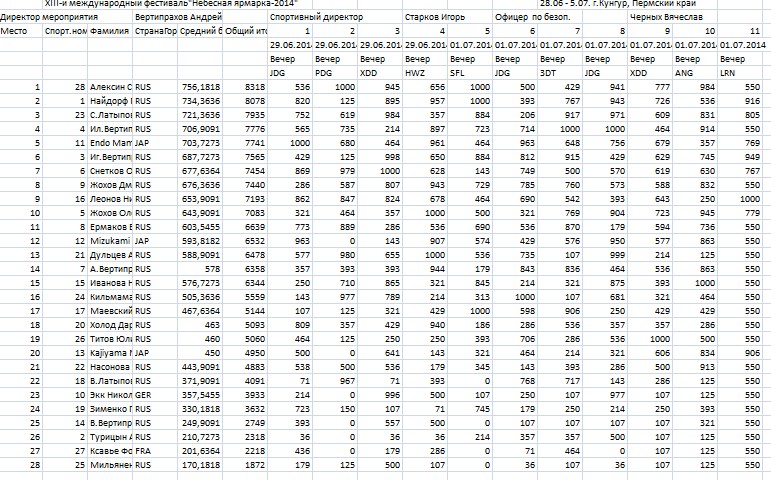Select the total score cell 7083

pos(245,213)
